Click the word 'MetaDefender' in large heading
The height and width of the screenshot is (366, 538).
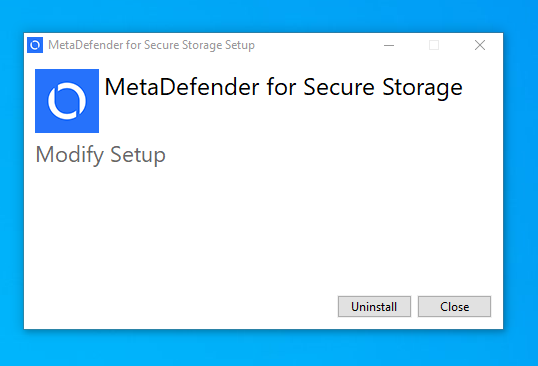[182, 87]
